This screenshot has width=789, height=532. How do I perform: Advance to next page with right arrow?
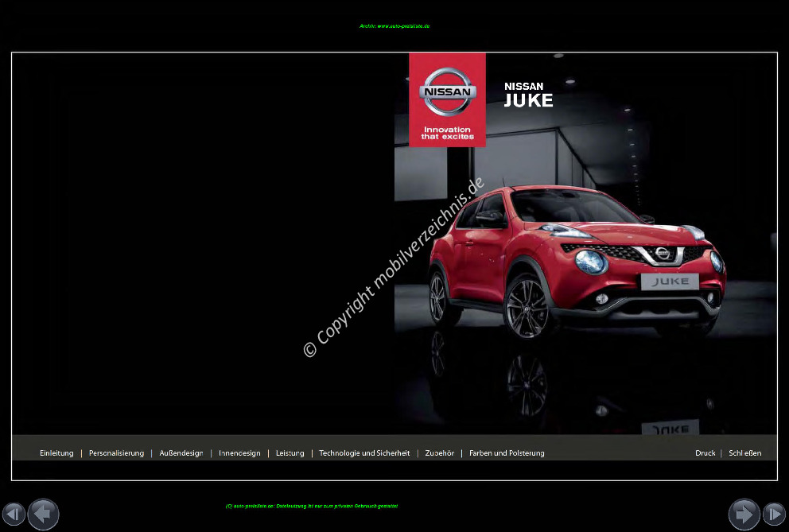744,515
